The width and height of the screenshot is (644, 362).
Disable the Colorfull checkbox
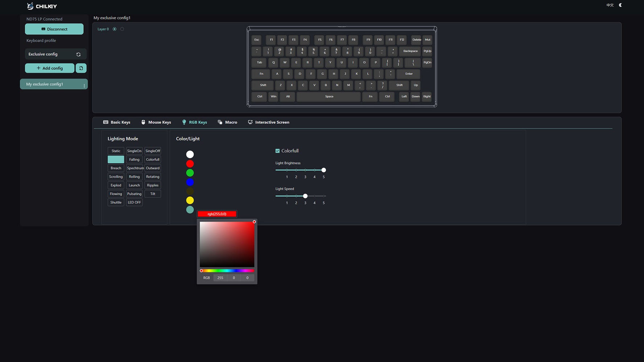(x=277, y=151)
